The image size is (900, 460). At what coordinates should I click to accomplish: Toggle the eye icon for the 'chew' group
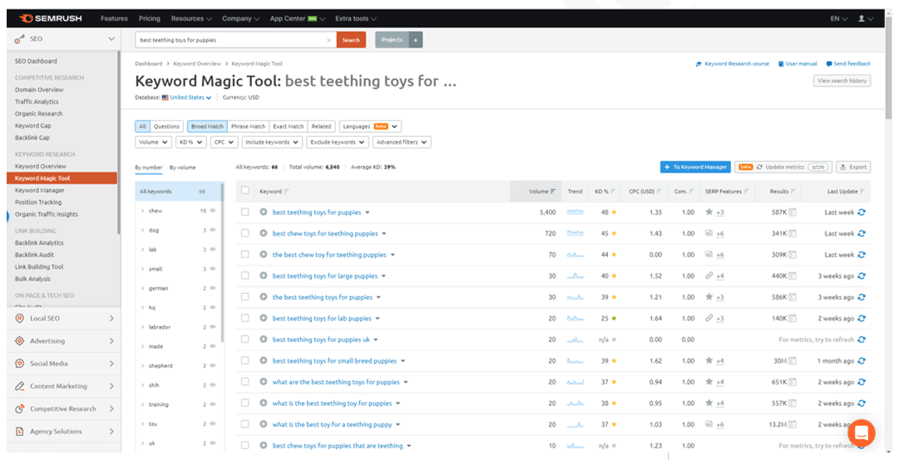tap(213, 211)
